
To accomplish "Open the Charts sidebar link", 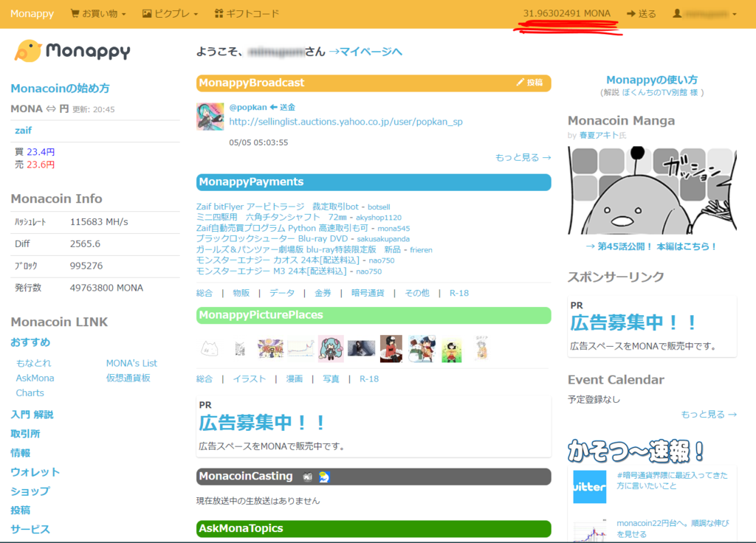I will click(x=30, y=393).
